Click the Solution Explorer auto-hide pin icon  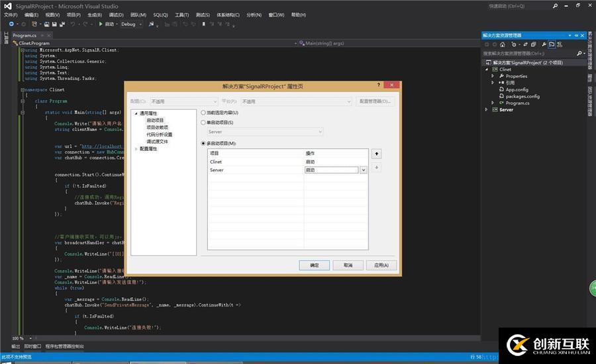pyautogui.click(x=576, y=35)
